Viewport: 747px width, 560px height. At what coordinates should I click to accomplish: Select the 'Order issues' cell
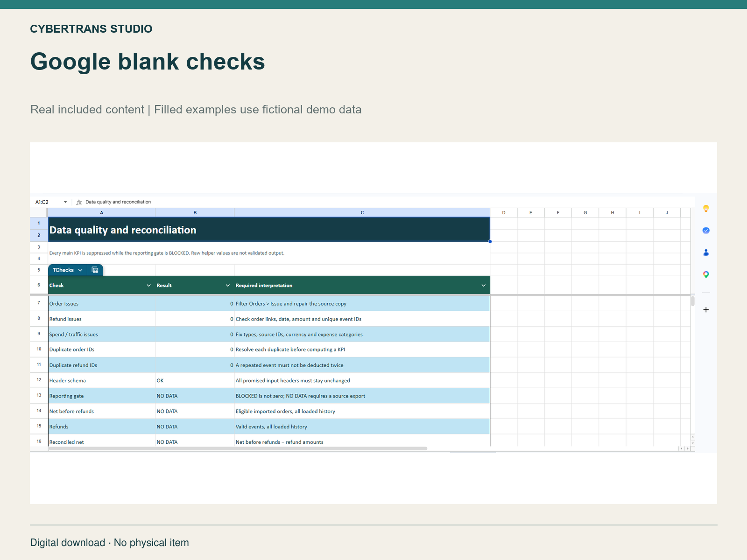tap(102, 303)
